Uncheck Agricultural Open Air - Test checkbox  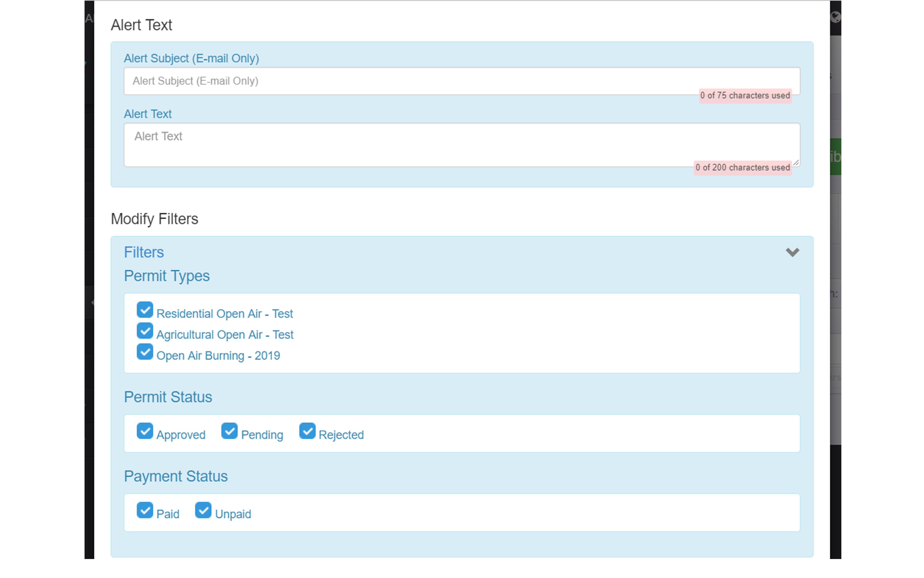[x=145, y=331]
